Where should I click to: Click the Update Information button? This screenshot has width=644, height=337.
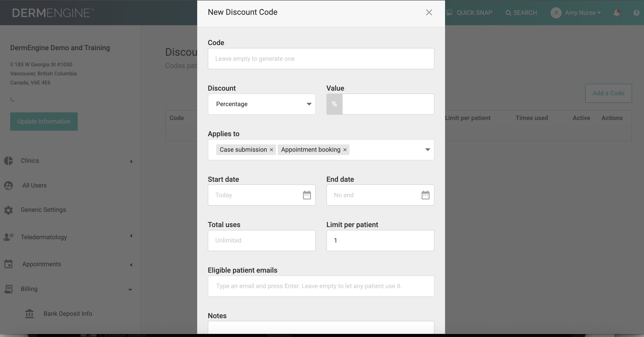point(44,121)
